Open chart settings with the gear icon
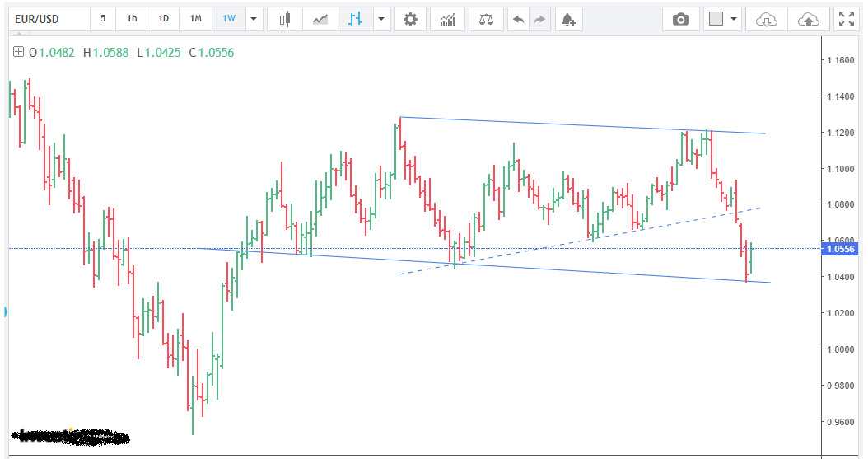 click(410, 19)
